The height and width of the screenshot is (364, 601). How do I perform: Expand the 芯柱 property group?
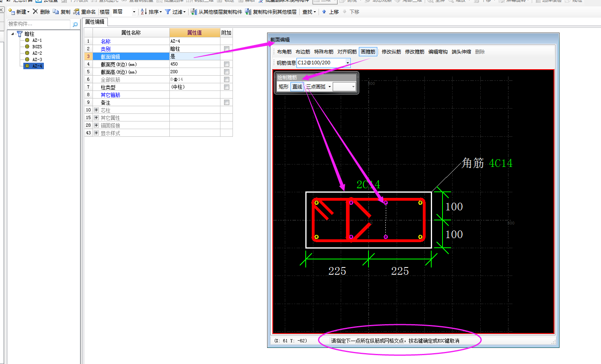(96, 110)
